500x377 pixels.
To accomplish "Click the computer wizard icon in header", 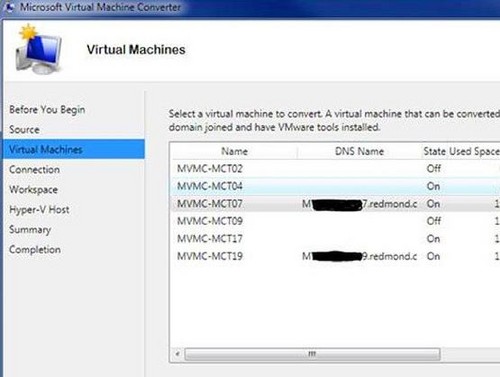I will [38, 49].
